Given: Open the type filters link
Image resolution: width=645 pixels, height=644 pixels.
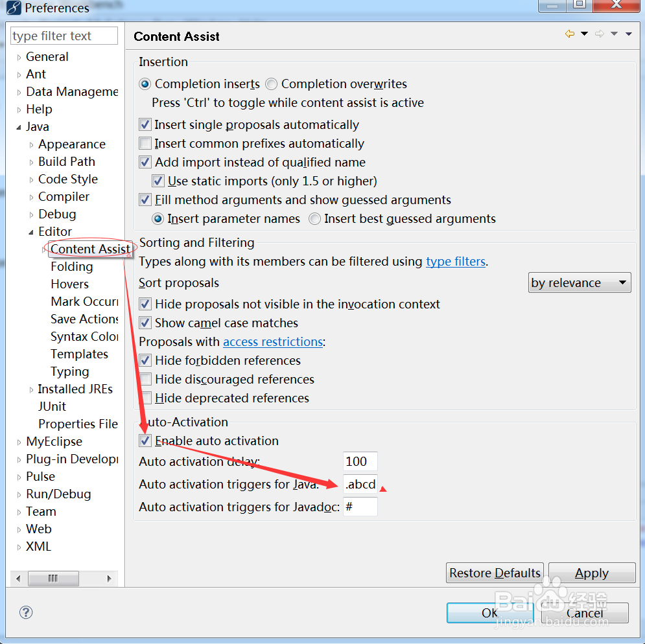Looking at the screenshot, I should click(x=455, y=262).
